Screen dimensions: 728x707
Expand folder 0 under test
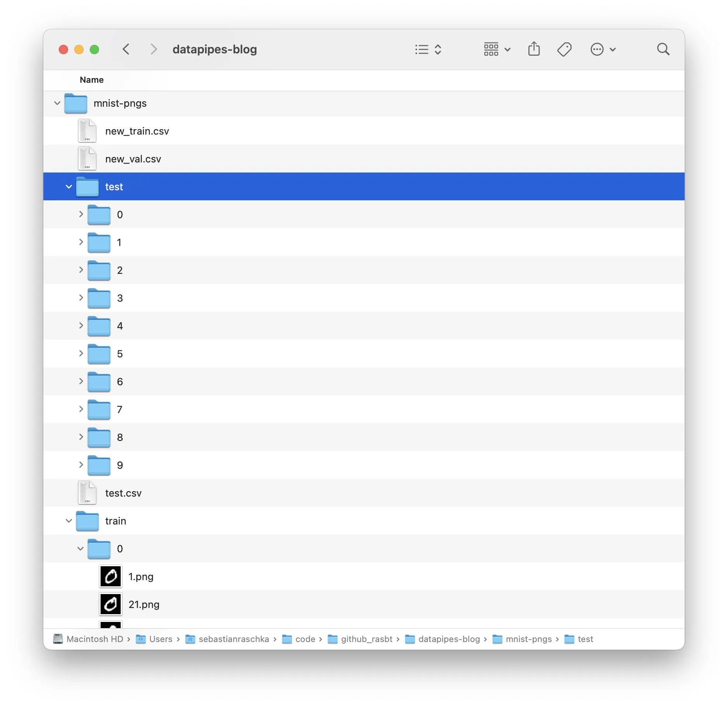pos(81,214)
